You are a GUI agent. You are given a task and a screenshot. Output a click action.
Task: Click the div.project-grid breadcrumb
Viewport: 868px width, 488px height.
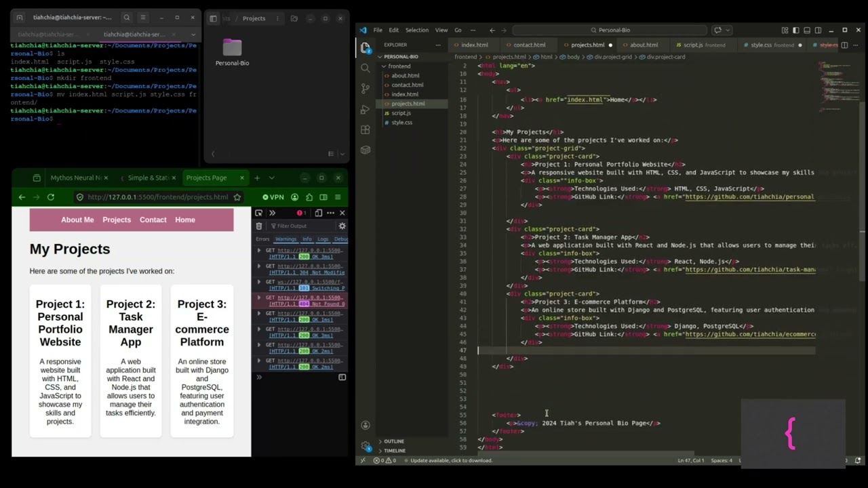[613, 57]
